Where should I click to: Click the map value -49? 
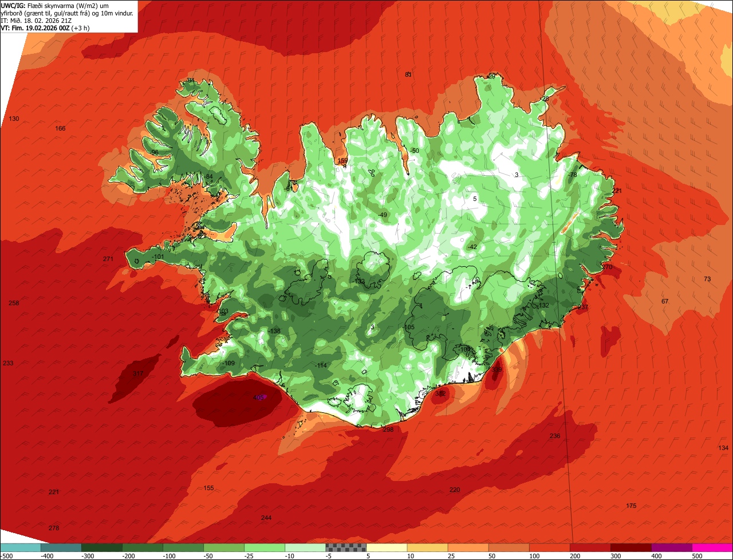(383, 215)
